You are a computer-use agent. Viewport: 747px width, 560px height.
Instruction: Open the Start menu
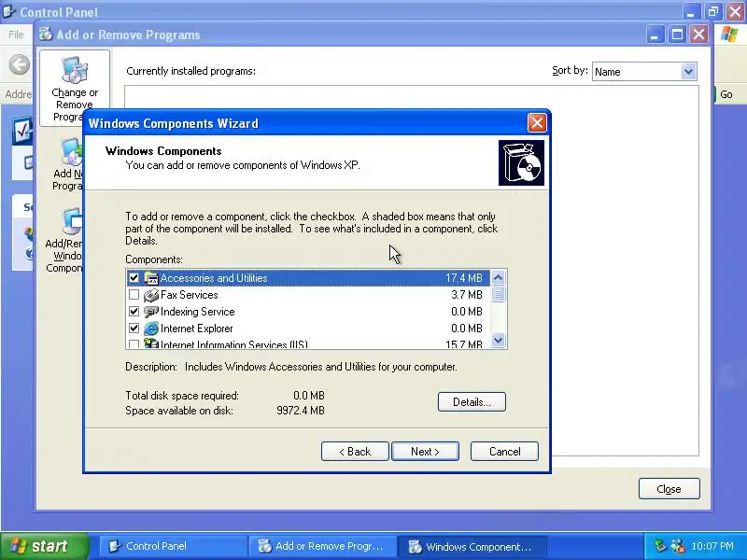pyautogui.click(x=45, y=546)
